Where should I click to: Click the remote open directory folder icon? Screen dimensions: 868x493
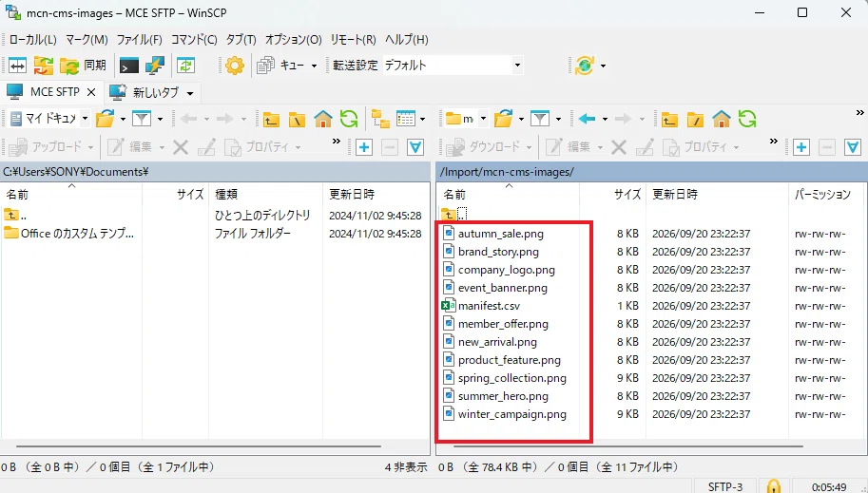503,119
